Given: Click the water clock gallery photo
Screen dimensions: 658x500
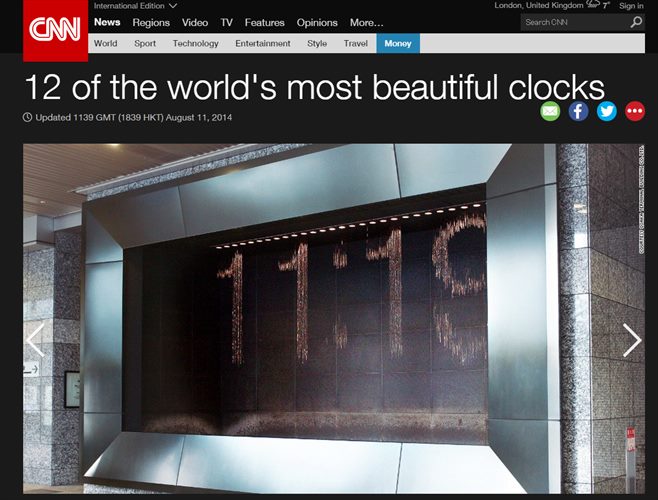Looking at the screenshot, I should pyautogui.click(x=334, y=319).
